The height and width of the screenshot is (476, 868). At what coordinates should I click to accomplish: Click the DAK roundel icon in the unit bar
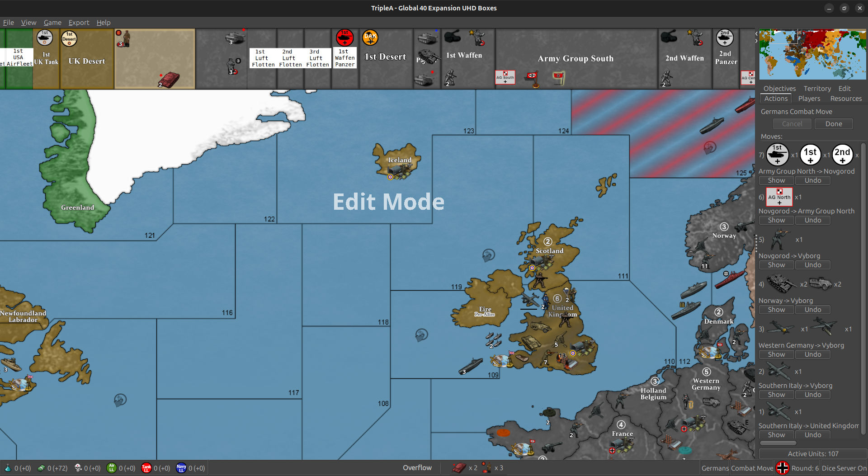point(370,38)
